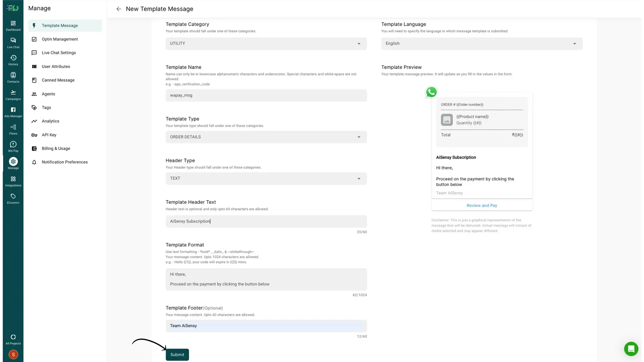Open the Intercom chat widget

(631, 349)
